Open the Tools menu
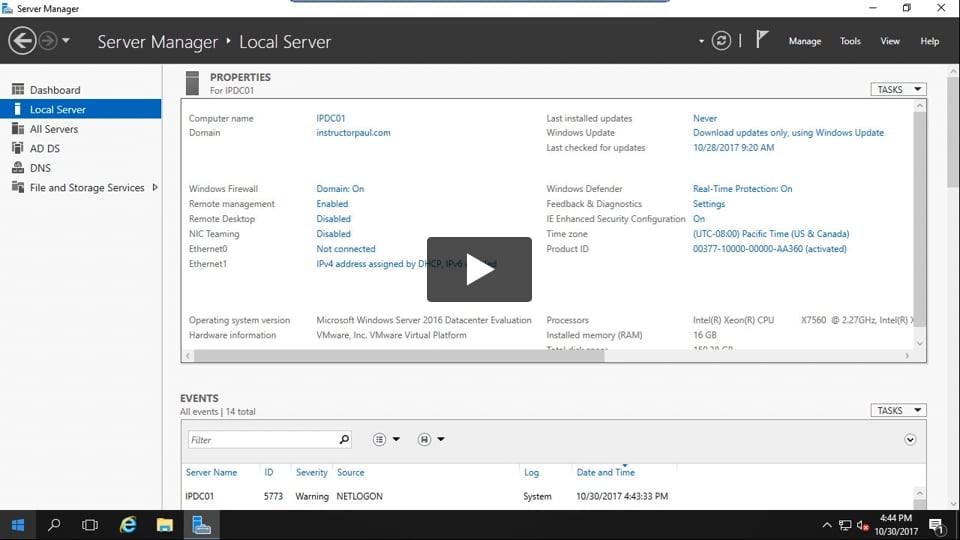Image resolution: width=960 pixels, height=540 pixels. (850, 41)
